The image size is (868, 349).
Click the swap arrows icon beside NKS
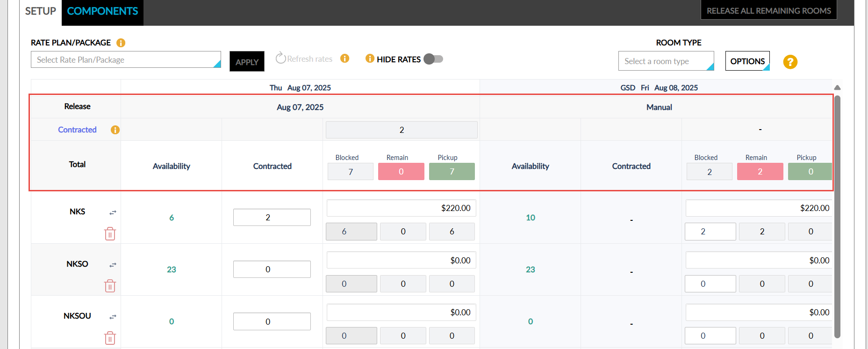113,212
